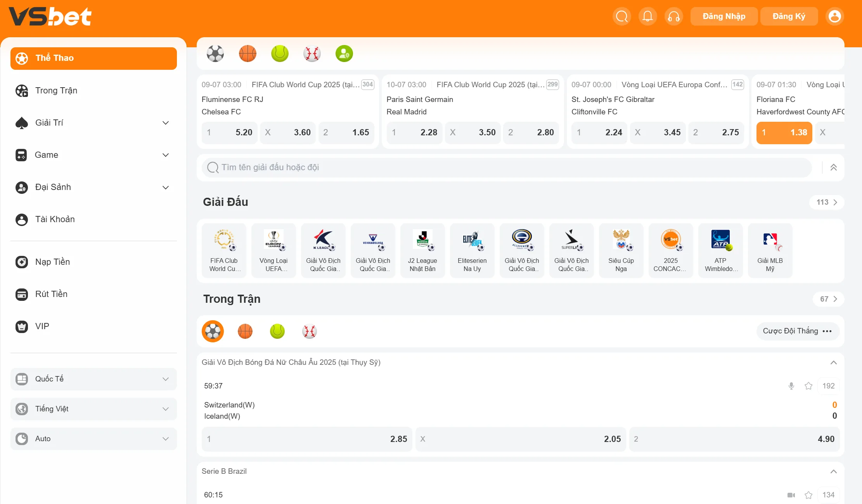Open VIP in sidebar
Image resolution: width=862 pixels, height=504 pixels.
93,326
